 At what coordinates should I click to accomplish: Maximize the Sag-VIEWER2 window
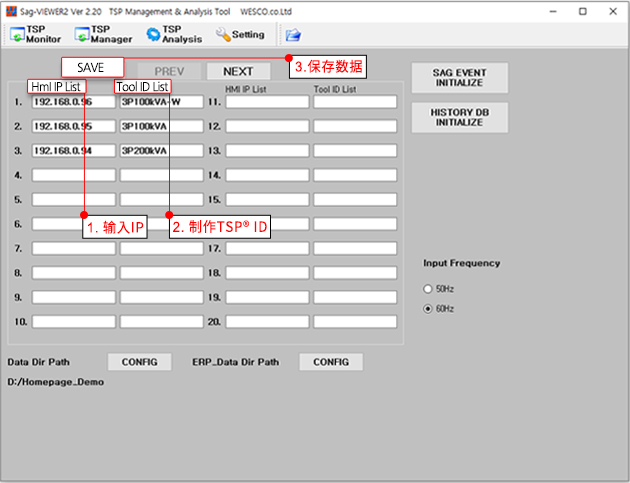pos(582,10)
